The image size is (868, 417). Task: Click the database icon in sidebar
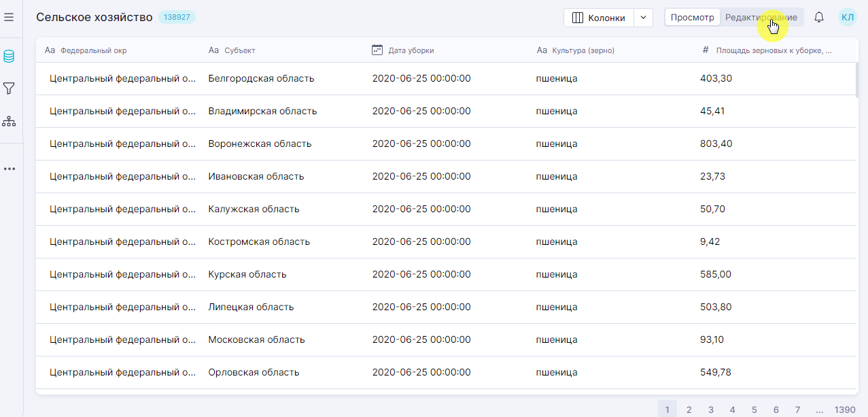pos(9,56)
